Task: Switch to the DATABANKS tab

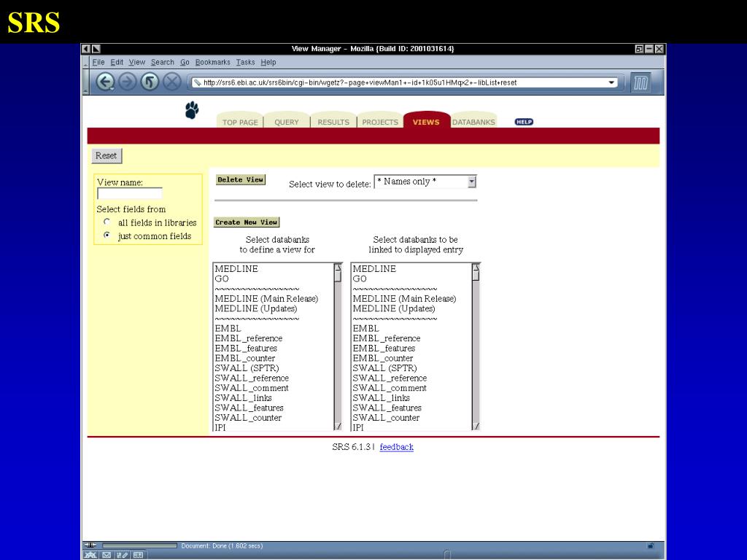Action: [473, 122]
